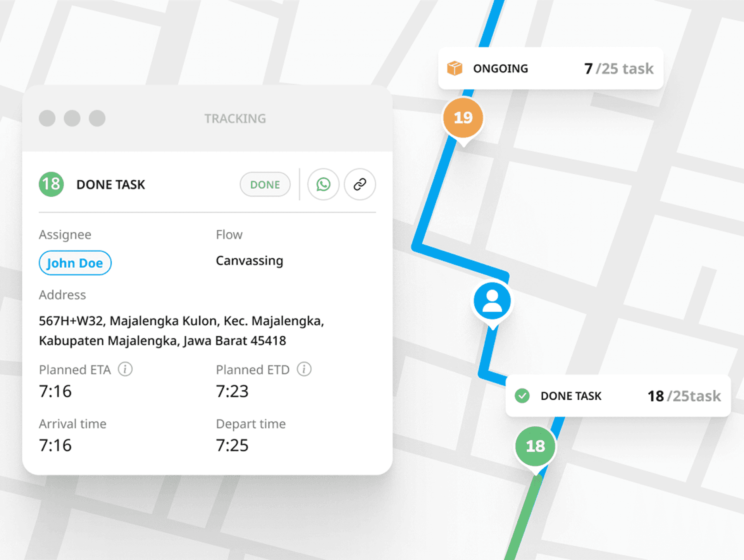Click the blue driver location marker
744x560 pixels.
[x=492, y=301]
